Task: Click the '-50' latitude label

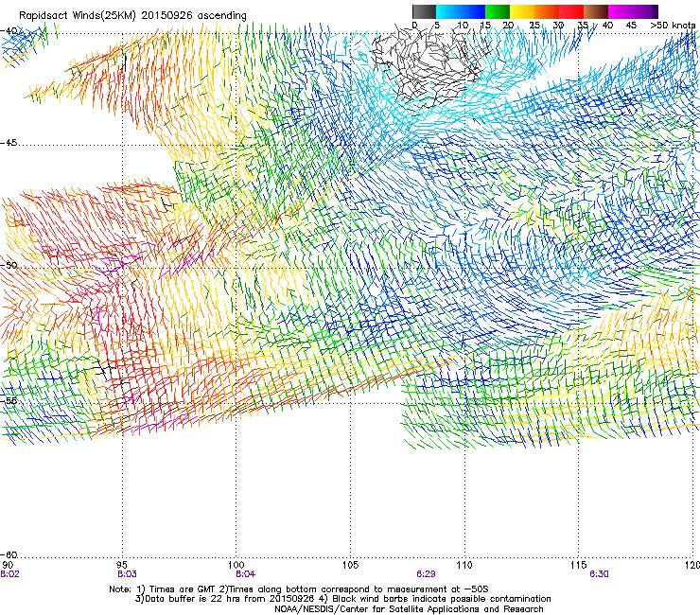Action: (x=9, y=265)
